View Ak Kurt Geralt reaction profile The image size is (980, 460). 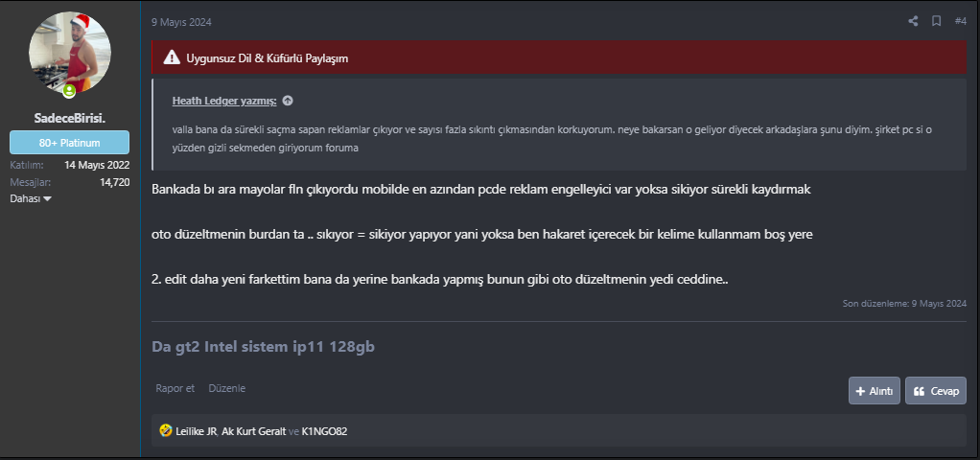pyautogui.click(x=253, y=431)
